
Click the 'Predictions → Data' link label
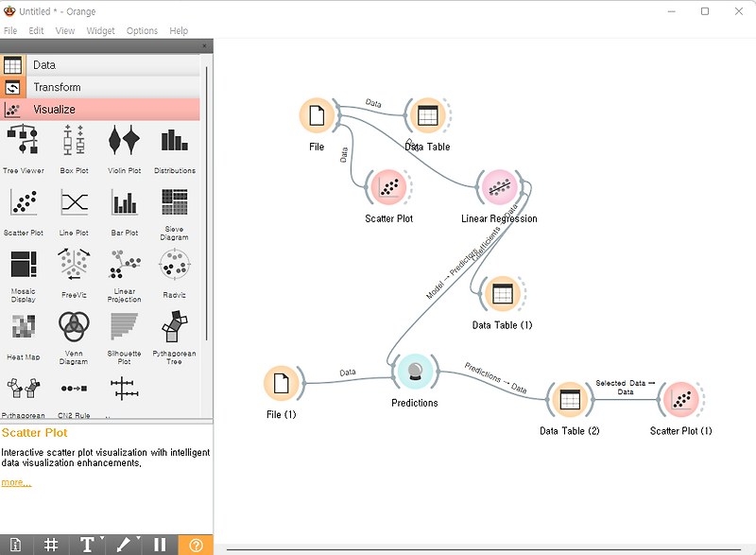coord(495,377)
